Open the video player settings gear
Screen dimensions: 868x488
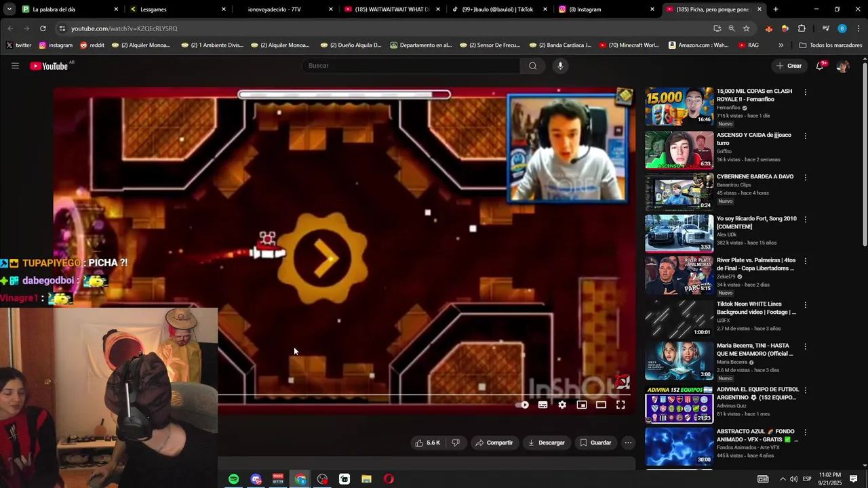click(x=562, y=405)
